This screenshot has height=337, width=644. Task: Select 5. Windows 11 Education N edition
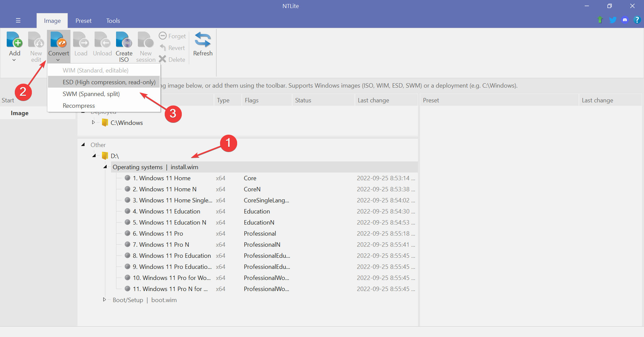pyautogui.click(x=169, y=223)
